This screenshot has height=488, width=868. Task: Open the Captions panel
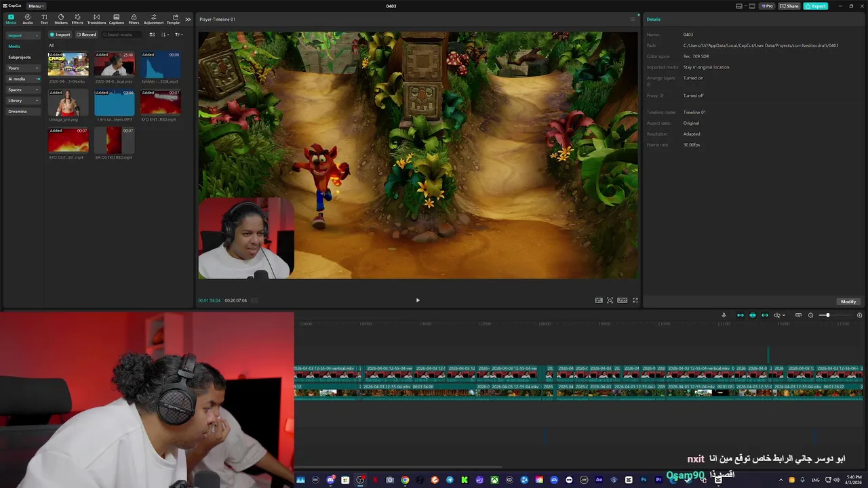[x=117, y=19]
